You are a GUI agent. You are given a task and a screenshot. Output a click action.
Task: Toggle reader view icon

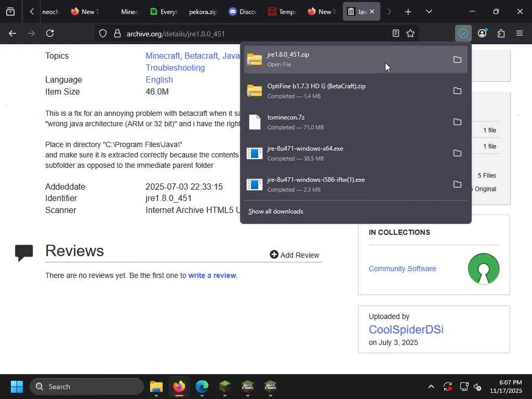click(395, 34)
